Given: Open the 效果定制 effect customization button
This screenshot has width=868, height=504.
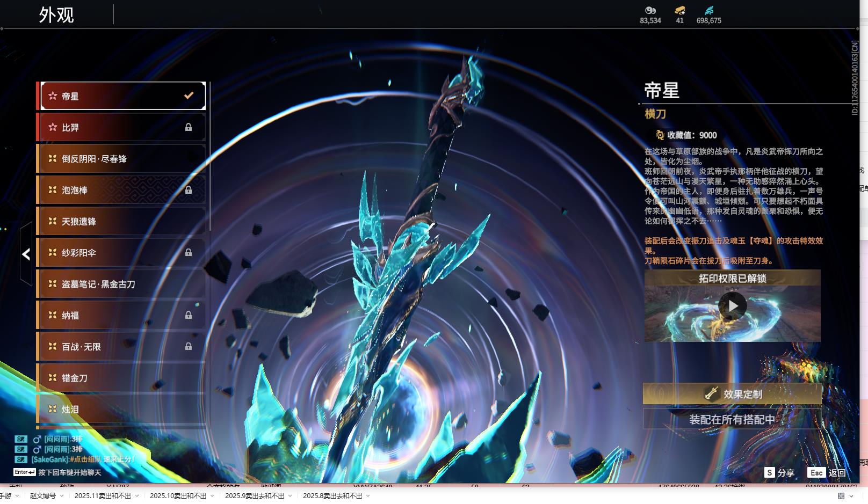Looking at the screenshot, I should [x=733, y=394].
